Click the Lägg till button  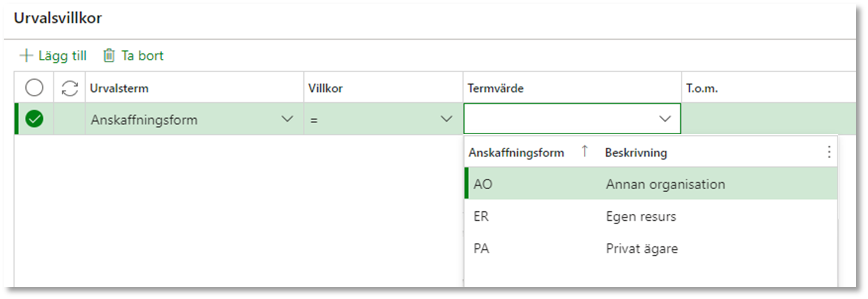point(53,55)
